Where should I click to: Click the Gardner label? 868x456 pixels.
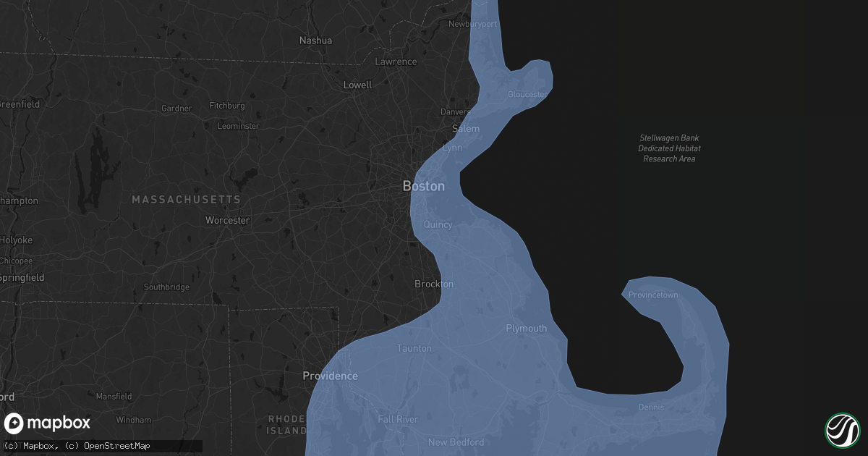pos(176,109)
